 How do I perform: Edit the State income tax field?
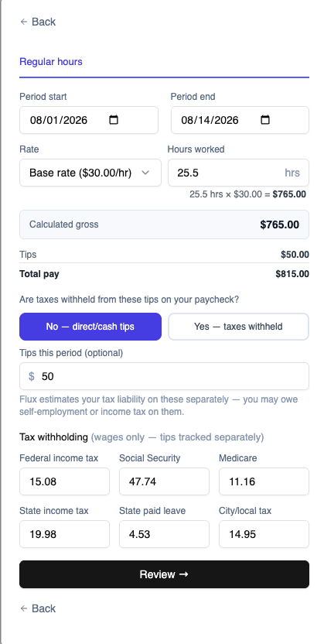pyautogui.click(x=64, y=534)
